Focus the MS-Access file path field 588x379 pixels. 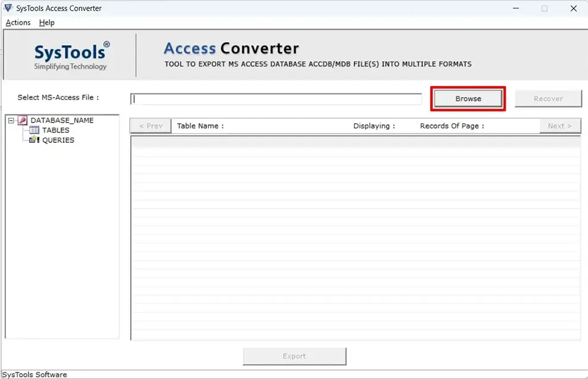click(x=276, y=99)
